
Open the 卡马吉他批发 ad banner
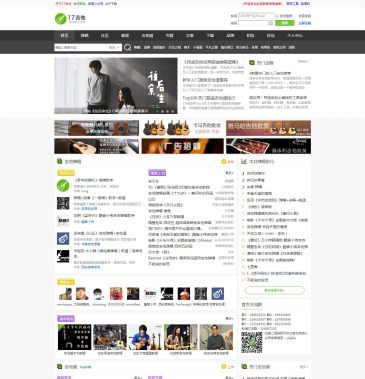[183, 128]
